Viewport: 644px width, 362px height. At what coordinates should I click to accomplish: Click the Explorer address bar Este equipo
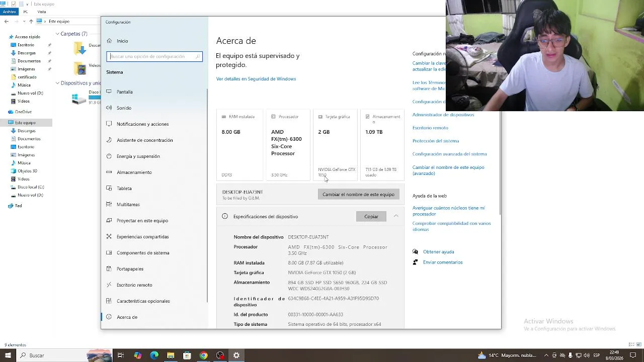59,21
